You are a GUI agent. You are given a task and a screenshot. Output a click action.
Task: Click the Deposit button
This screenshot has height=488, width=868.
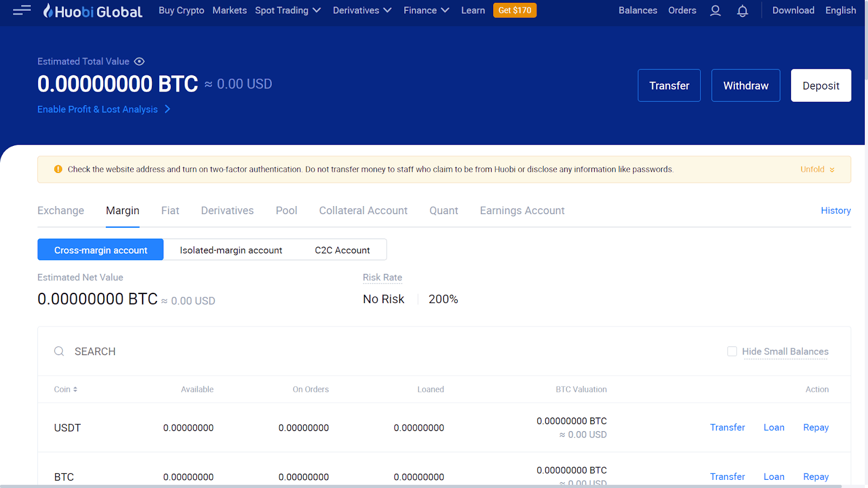point(821,85)
